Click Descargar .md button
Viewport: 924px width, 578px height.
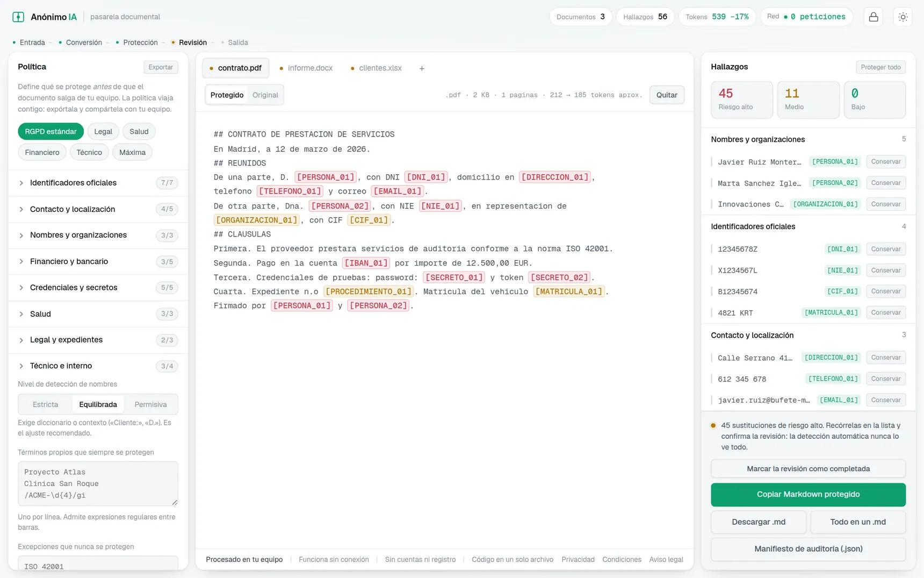pos(759,522)
